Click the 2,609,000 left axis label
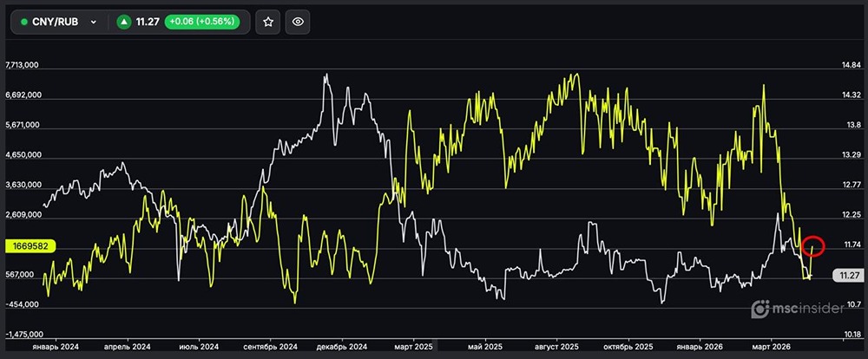This screenshot has height=359, width=868. [x=24, y=215]
